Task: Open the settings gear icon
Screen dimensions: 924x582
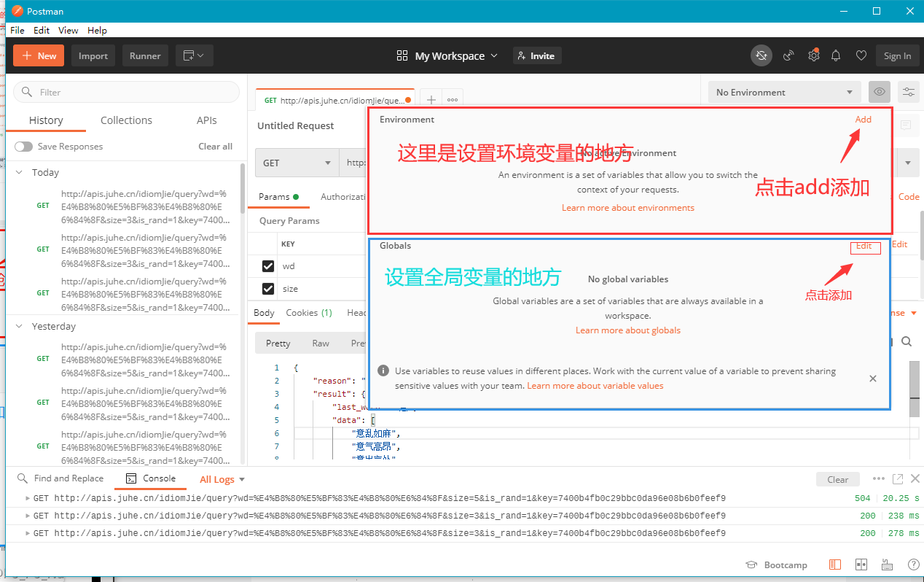Action: pyautogui.click(x=813, y=55)
